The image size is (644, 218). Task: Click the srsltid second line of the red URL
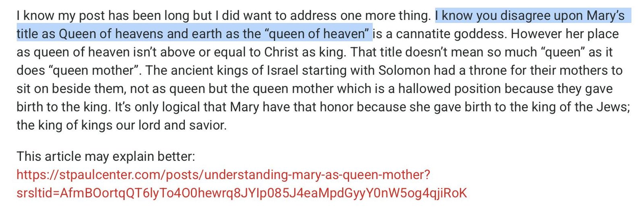coord(242,193)
